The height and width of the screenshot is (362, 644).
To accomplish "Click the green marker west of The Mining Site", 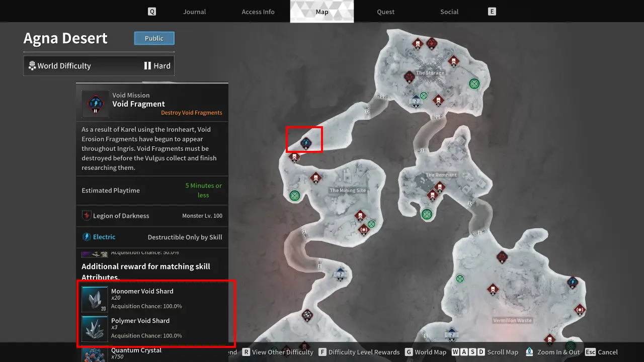I will click(295, 195).
